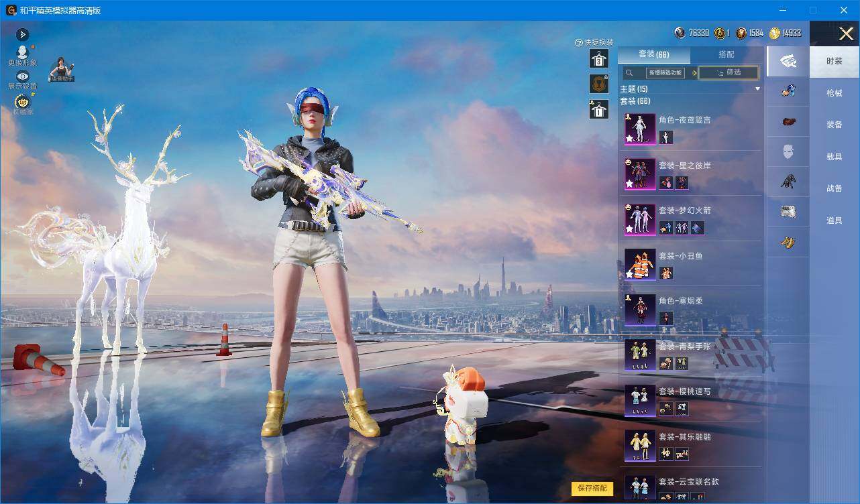
Task: Select the outfit sets category icon
Action: (x=788, y=62)
